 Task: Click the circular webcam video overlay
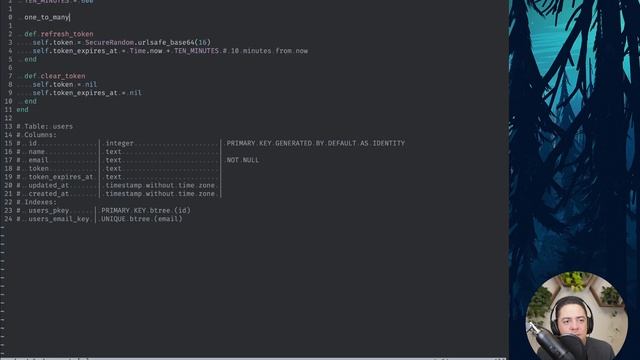coord(576,316)
